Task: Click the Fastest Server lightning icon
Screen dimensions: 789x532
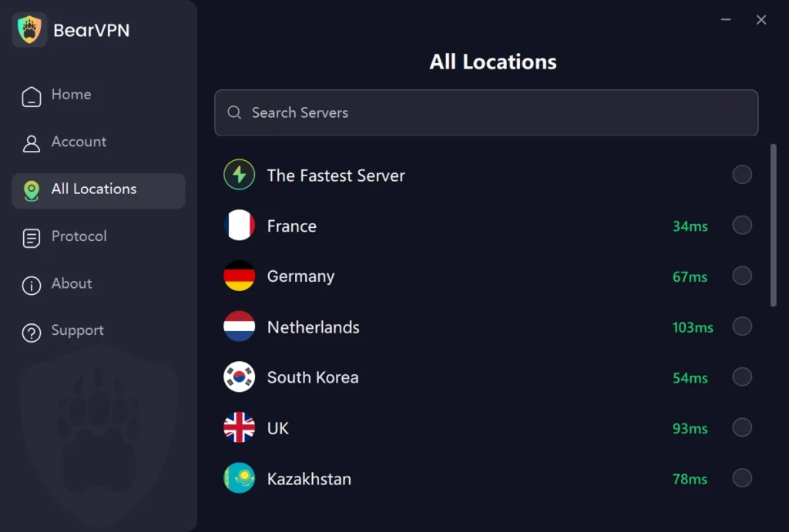Action: tap(239, 175)
